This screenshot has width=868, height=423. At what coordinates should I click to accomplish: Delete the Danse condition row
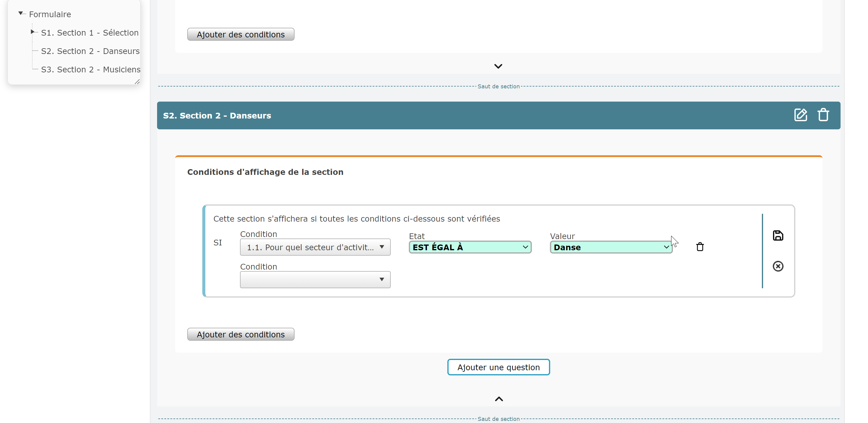(x=700, y=247)
